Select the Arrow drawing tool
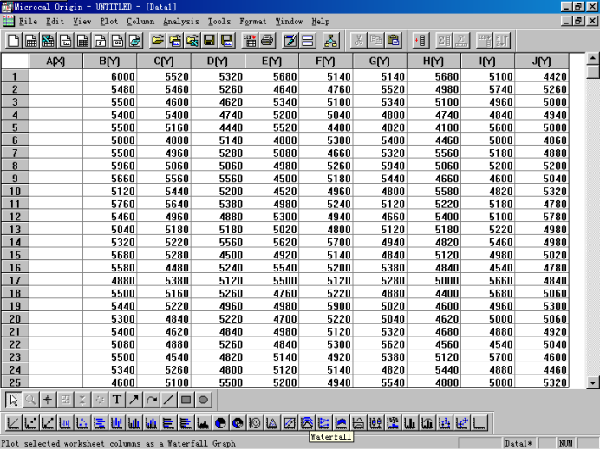The height and width of the screenshot is (449, 600). click(134, 399)
